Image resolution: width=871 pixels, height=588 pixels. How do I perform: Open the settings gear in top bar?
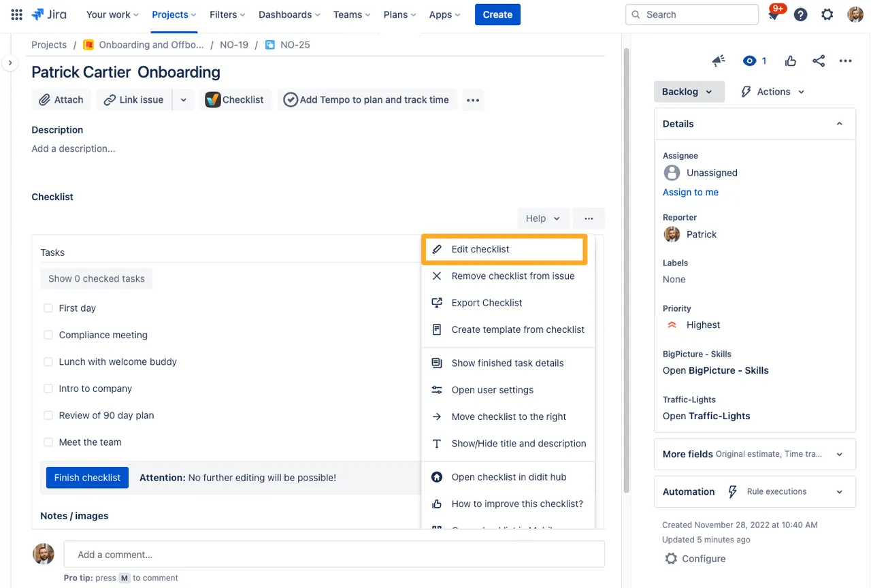coord(827,14)
